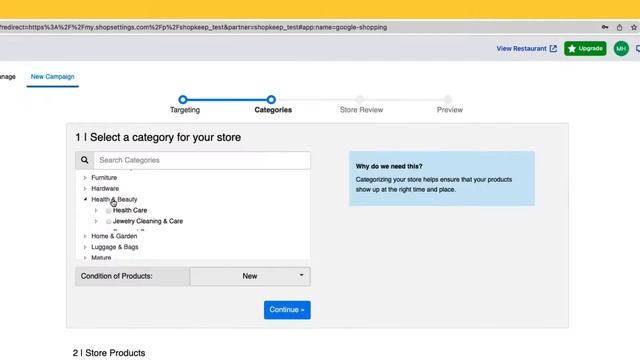Jump to the Store Review step

(x=360, y=100)
